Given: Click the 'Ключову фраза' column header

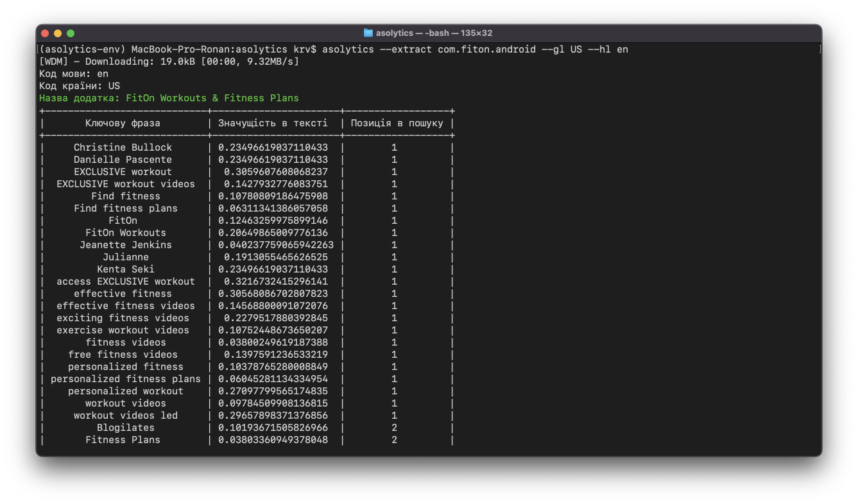Looking at the screenshot, I should (123, 123).
